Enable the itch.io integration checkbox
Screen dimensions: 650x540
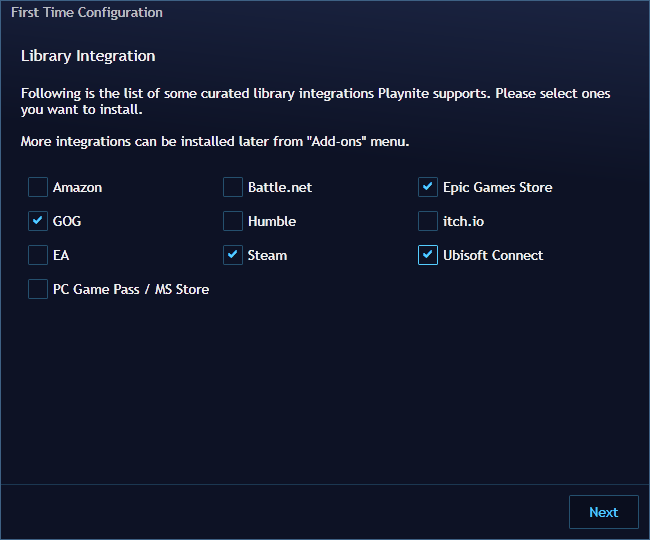pos(428,221)
